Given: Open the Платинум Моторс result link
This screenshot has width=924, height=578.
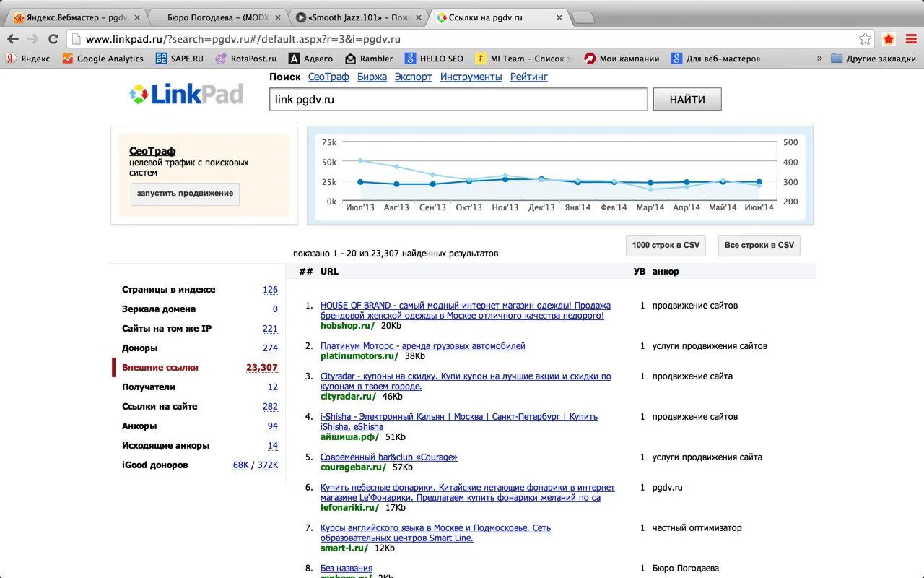Looking at the screenshot, I should (423, 346).
